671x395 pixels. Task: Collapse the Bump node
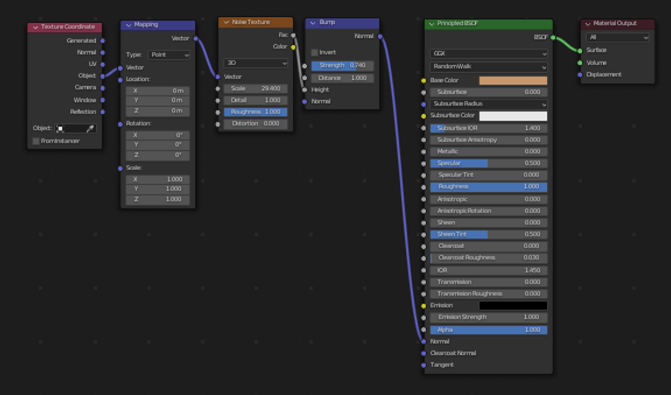(x=313, y=22)
